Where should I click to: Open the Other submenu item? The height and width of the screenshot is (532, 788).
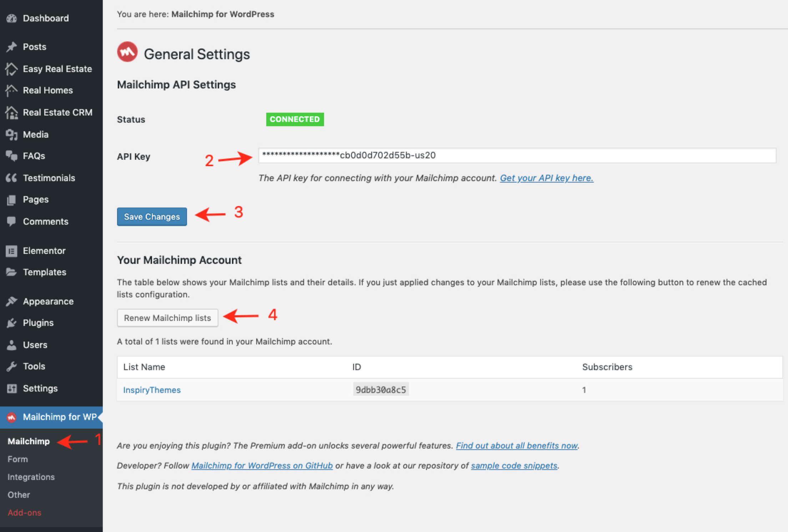tap(19, 495)
